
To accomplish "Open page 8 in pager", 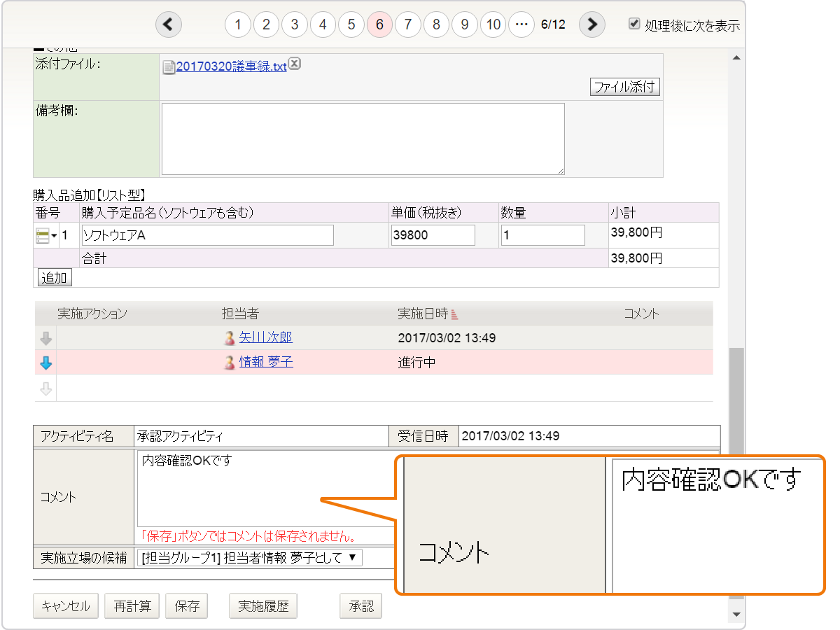I will coord(436,24).
